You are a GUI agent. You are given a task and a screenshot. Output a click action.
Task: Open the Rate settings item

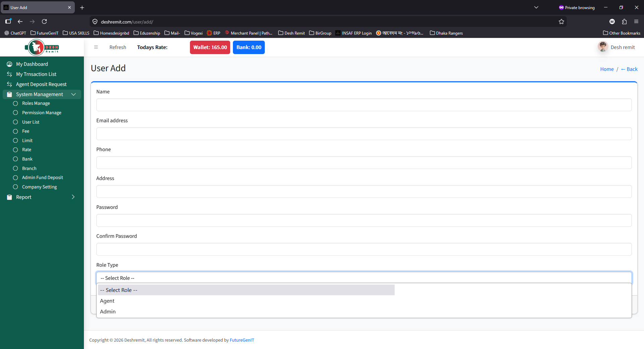(x=27, y=150)
